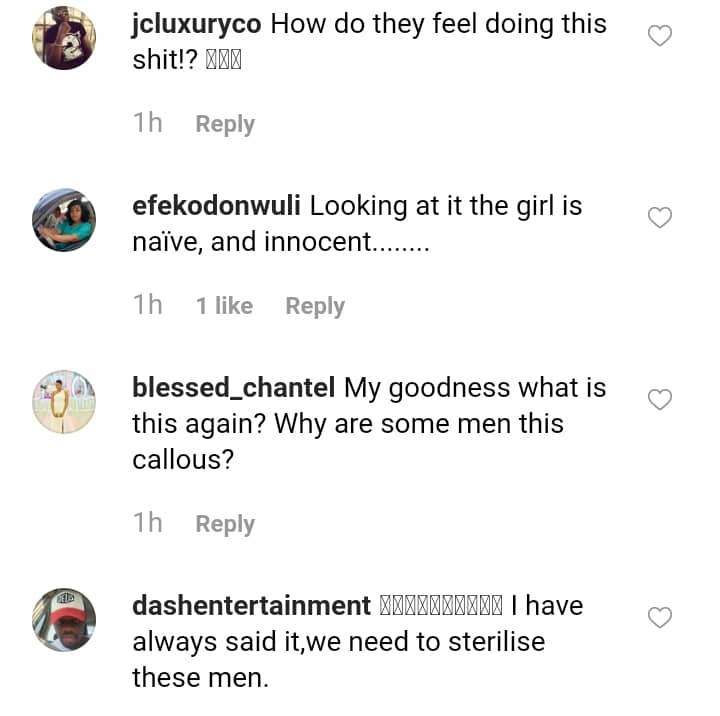
Task: Click efekodonwuli's avatar photo
Action: click(x=64, y=220)
